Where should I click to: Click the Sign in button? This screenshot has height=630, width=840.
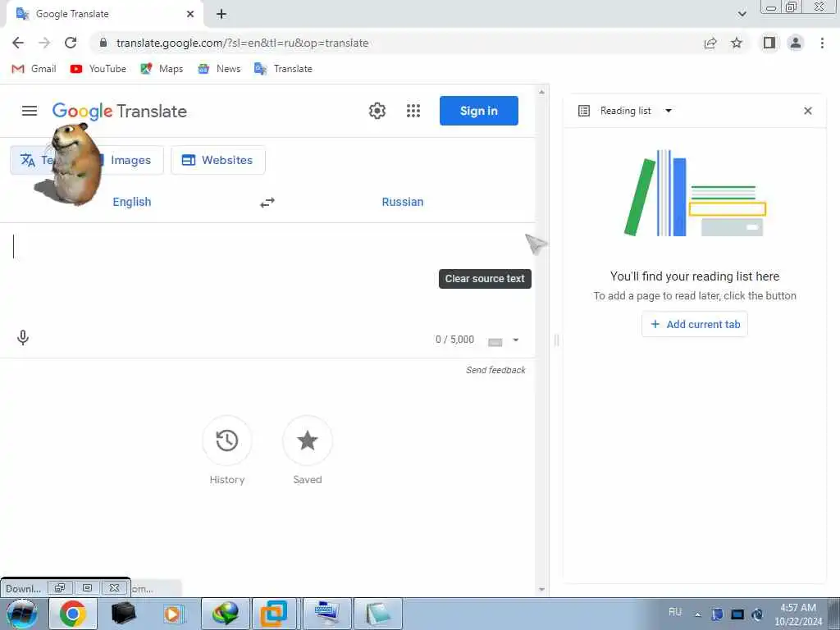tap(479, 111)
